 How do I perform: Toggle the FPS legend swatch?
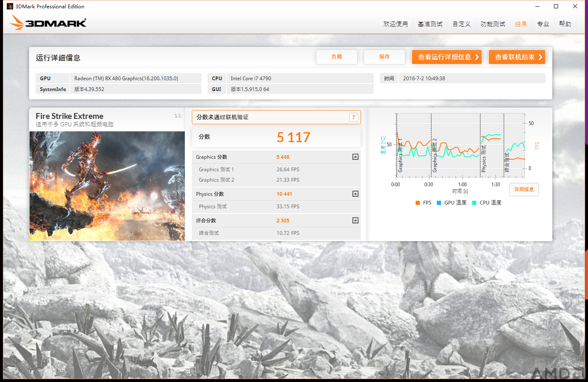point(418,203)
